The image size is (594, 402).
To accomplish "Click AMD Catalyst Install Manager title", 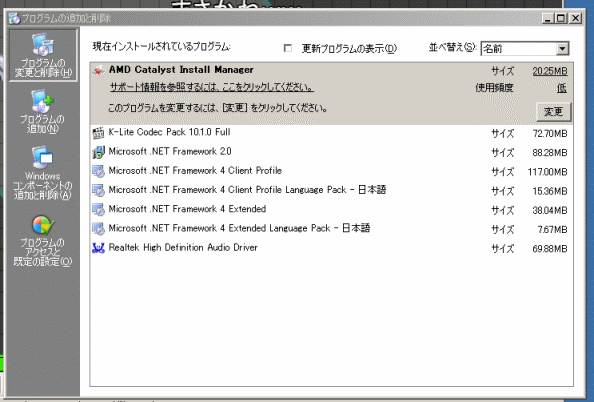I will tap(181, 70).
